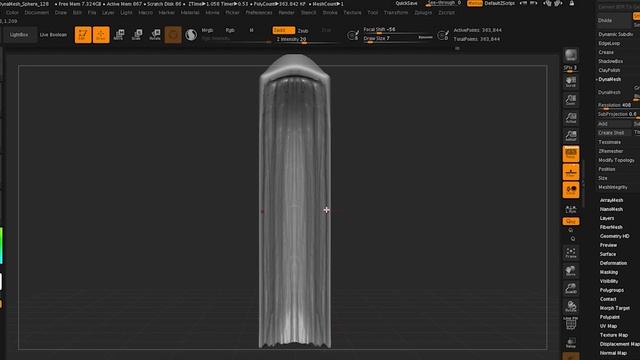The image size is (640, 360).
Task: Expand the ZRemesher section
Action: tap(610, 151)
